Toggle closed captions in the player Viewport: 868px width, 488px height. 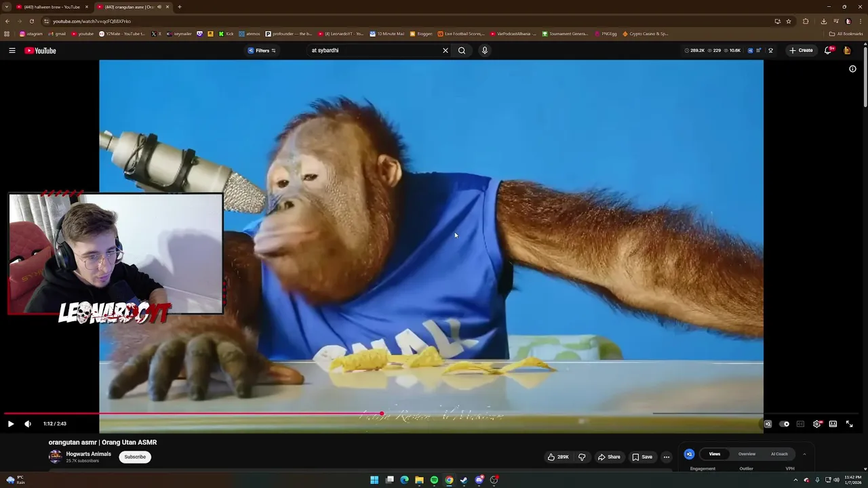coord(800,424)
